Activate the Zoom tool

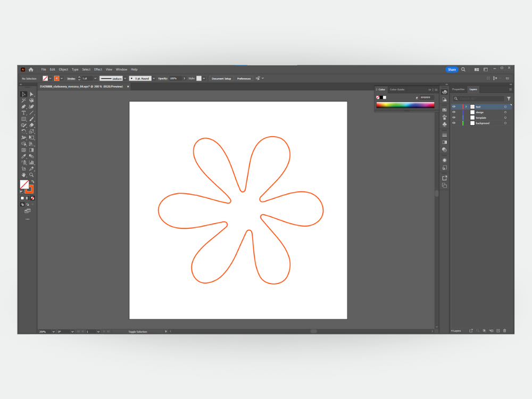pos(31,174)
